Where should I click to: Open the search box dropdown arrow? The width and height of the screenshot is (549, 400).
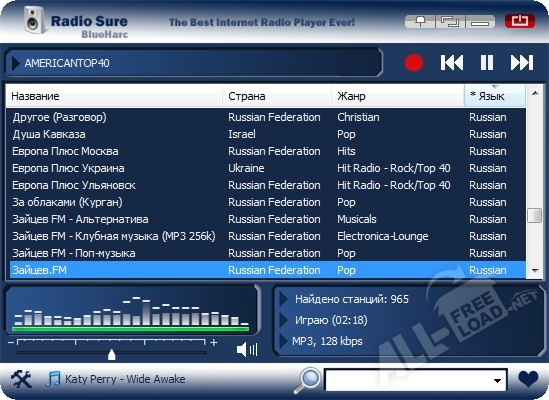[x=497, y=380]
